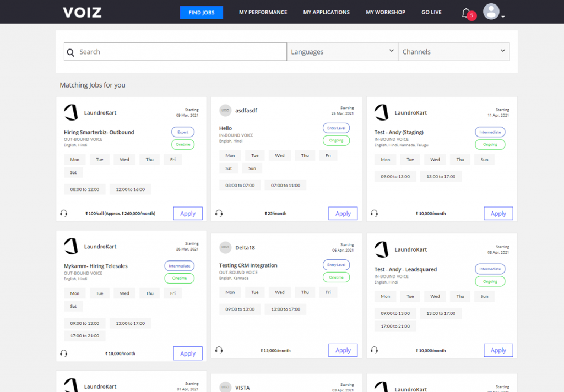The width and height of the screenshot is (564, 392).
Task: Click Intermediate badge on Mykamm- Hiring Telesales card
Action: (179, 266)
